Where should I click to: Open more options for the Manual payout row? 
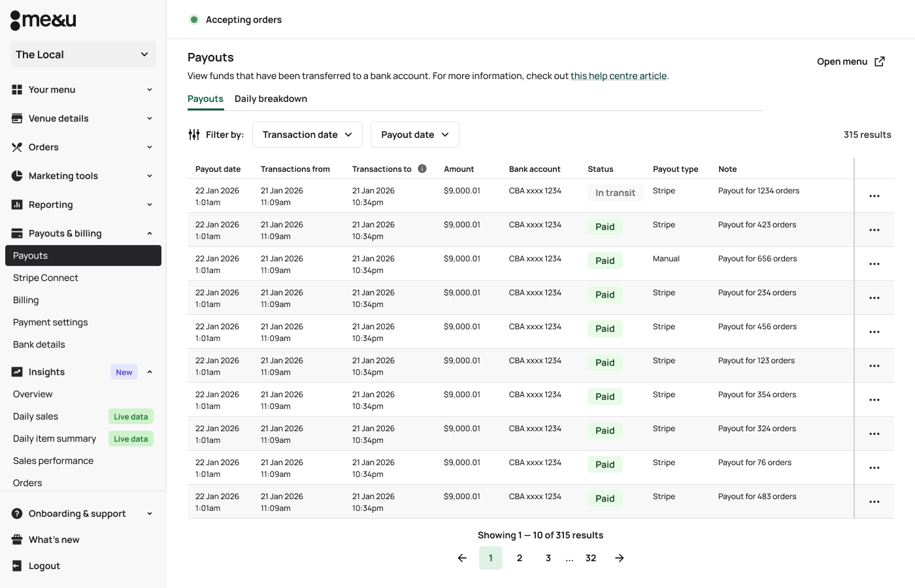(x=874, y=264)
